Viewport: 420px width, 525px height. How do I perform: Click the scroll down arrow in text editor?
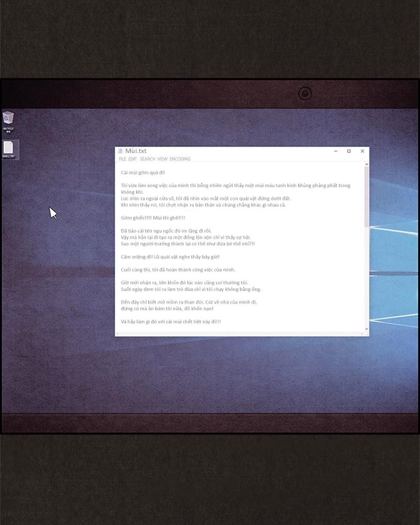366,329
